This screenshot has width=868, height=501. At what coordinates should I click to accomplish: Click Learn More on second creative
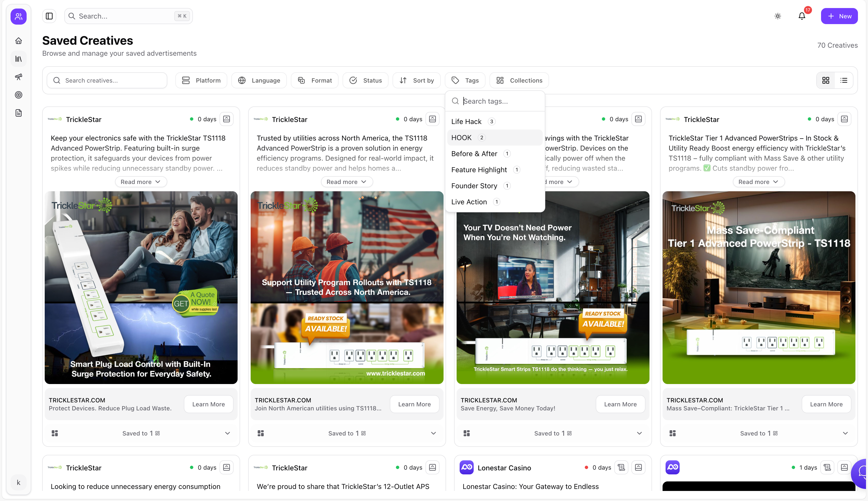click(414, 404)
